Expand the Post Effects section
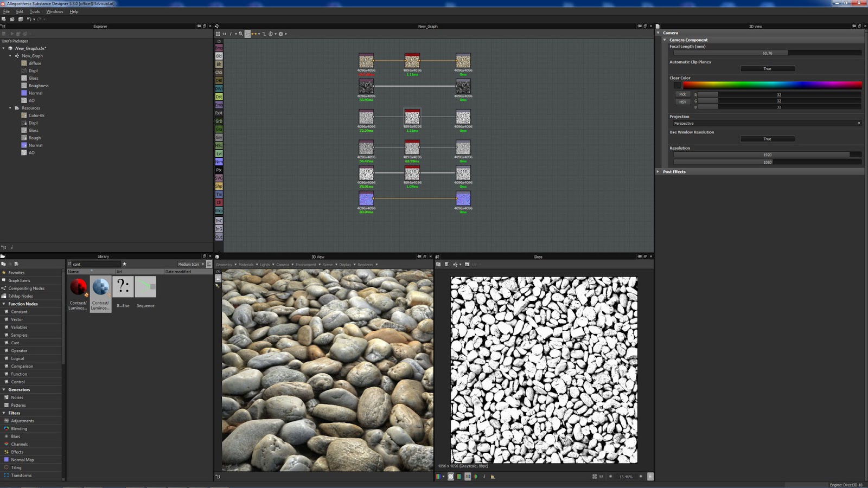 point(674,172)
